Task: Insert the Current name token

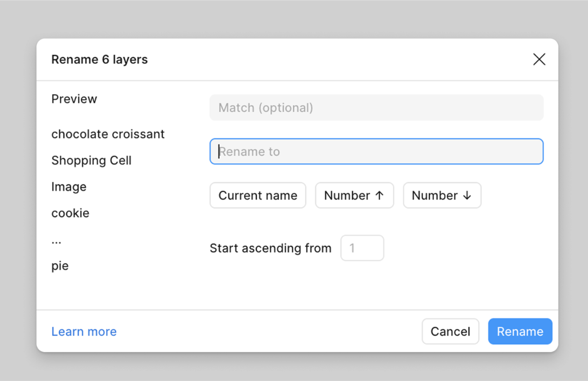Action: [258, 195]
